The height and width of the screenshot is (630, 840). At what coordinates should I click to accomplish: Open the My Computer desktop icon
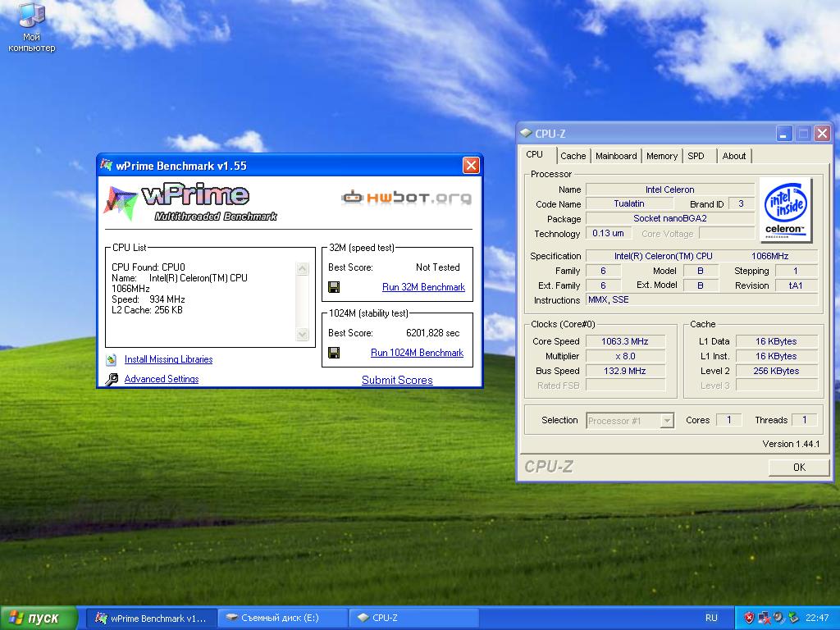(x=31, y=27)
